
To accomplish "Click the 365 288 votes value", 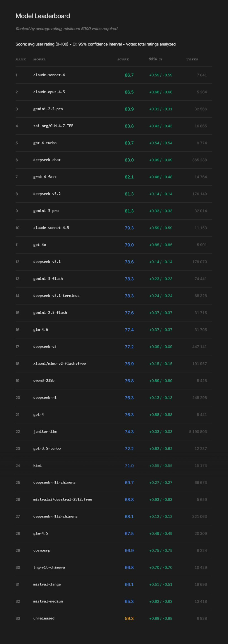I will [200, 160].
